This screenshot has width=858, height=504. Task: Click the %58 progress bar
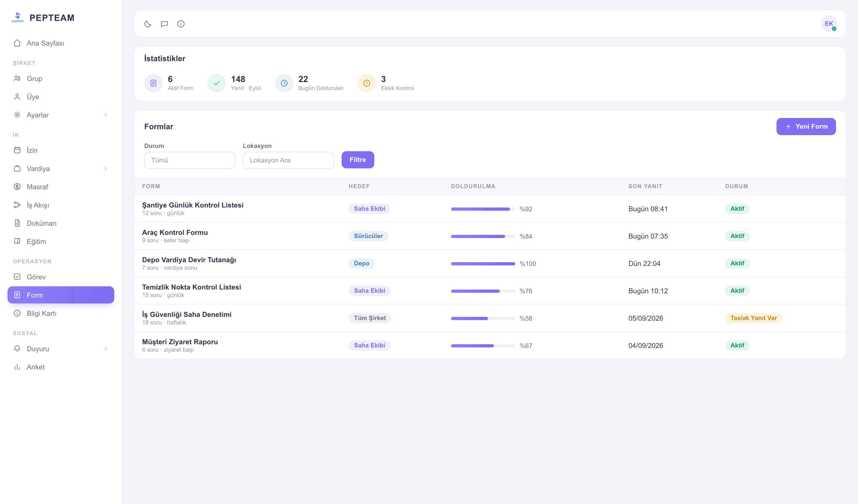coord(483,318)
